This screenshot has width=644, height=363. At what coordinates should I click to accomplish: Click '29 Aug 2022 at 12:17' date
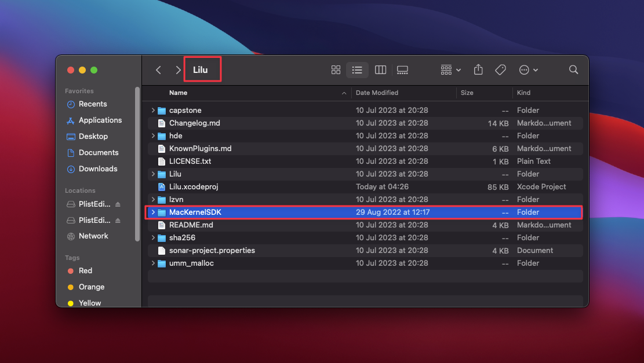click(392, 212)
